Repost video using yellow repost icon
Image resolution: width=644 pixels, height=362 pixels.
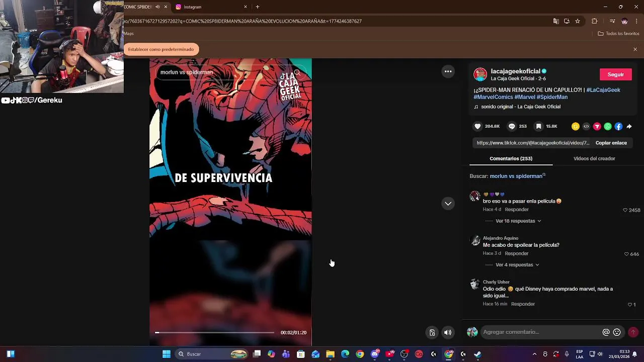pos(576,127)
